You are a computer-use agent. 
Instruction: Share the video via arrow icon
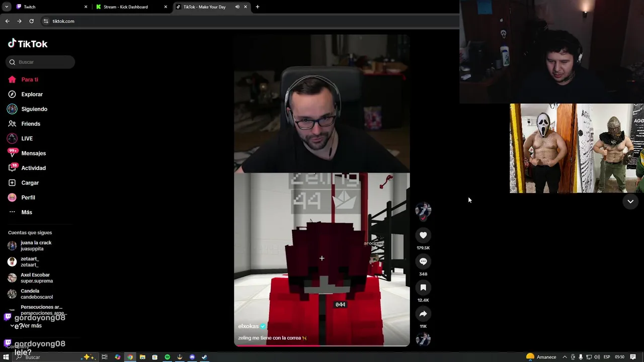[423, 314]
